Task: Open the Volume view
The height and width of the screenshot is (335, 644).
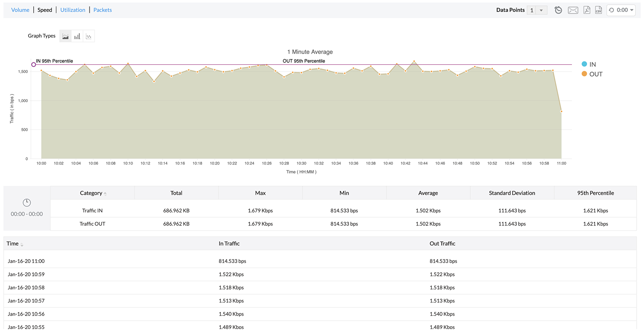Action: [x=20, y=10]
